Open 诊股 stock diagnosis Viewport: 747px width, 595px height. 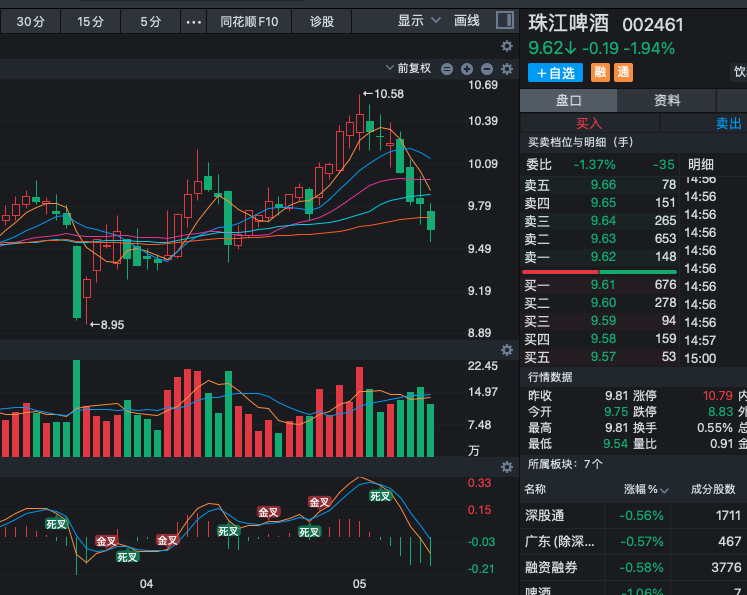click(322, 22)
